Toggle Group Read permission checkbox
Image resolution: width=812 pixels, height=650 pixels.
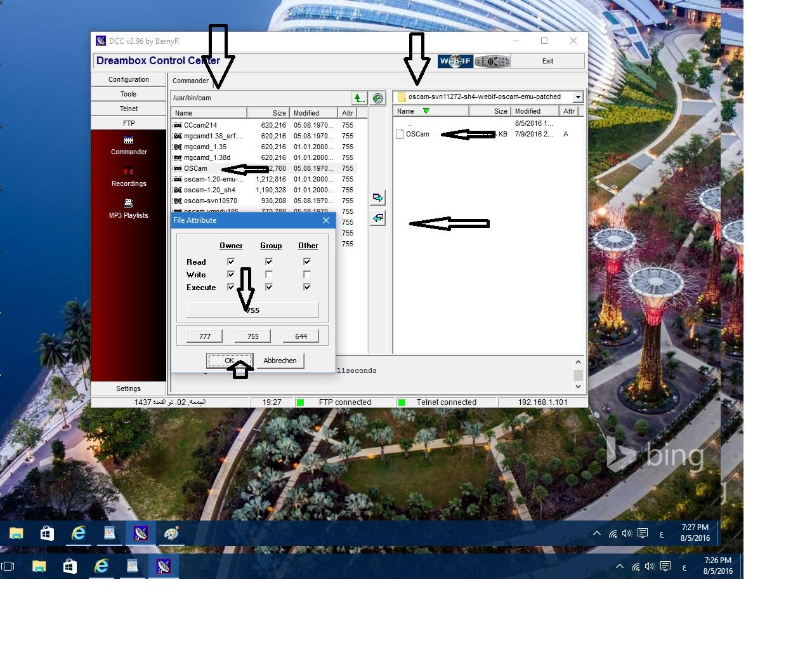pos(269,262)
